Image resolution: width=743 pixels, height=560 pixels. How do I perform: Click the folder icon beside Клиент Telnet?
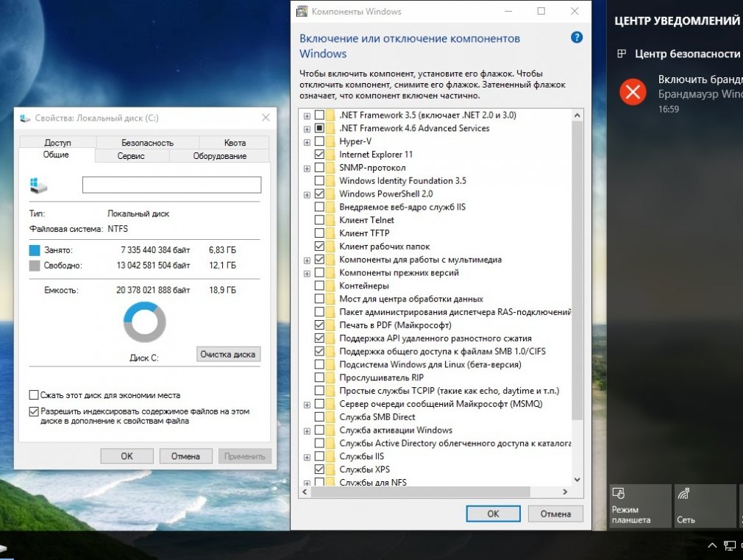tap(330, 220)
